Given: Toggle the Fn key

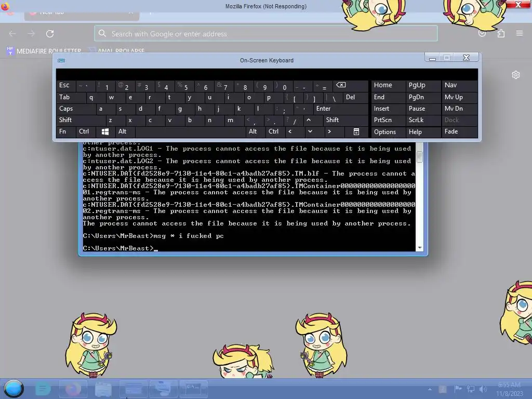Looking at the screenshot, I should pos(65,131).
